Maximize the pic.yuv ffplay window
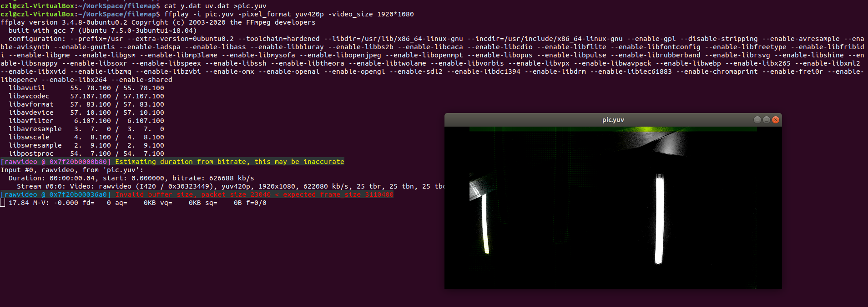The height and width of the screenshot is (307, 868). pyautogui.click(x=767, y=120)
